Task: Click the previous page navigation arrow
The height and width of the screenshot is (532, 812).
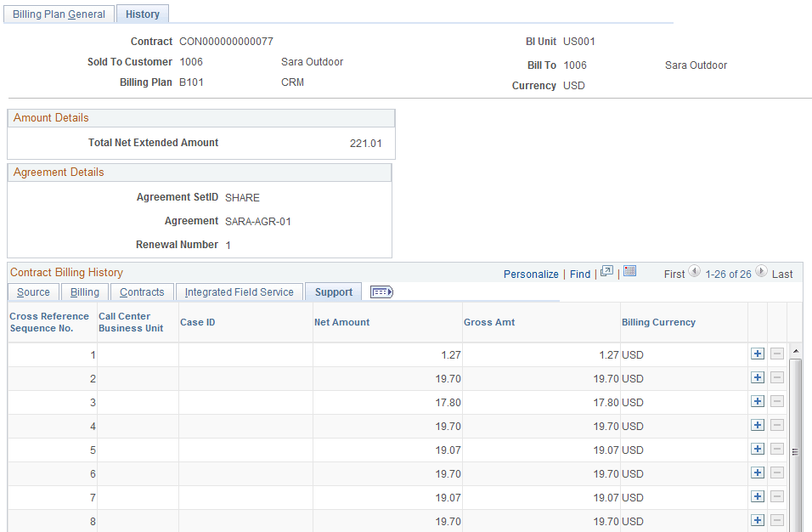Action: pos(694,274)
